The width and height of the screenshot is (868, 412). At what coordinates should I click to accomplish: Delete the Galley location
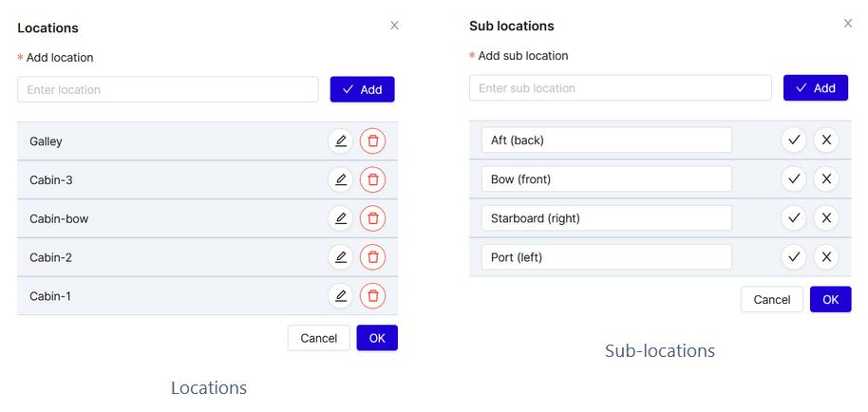click(372, 141)
